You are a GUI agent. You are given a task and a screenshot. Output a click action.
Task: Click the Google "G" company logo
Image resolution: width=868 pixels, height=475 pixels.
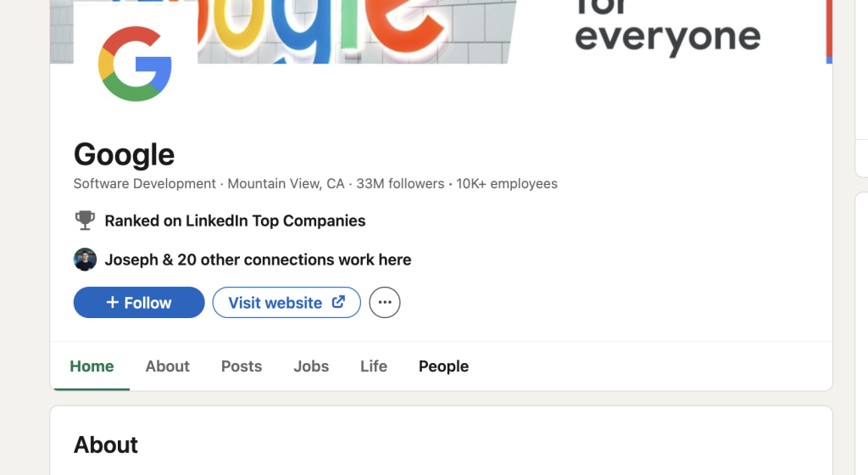click(x=135, y=63)
